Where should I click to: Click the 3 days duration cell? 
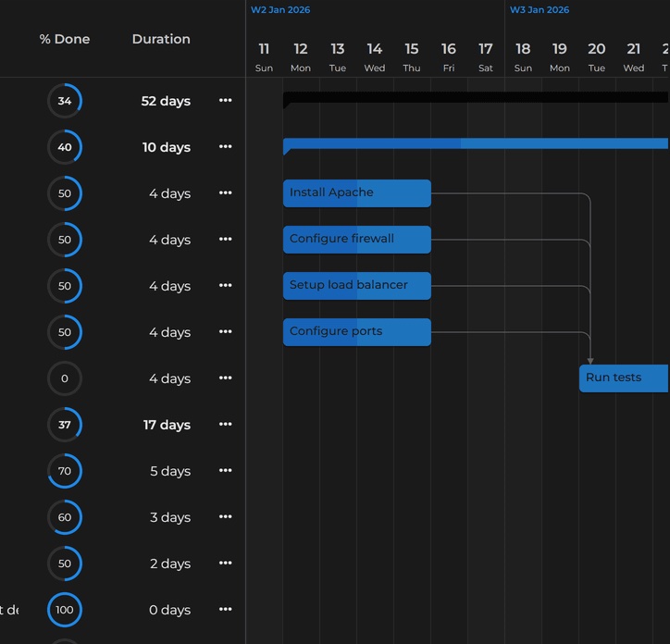pyautogui.click(x=170, y=517)
